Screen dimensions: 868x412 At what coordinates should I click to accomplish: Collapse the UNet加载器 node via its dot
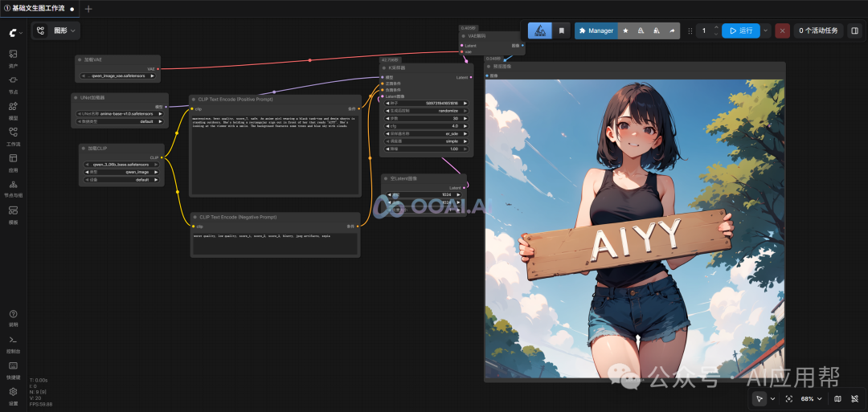point(76,97)
